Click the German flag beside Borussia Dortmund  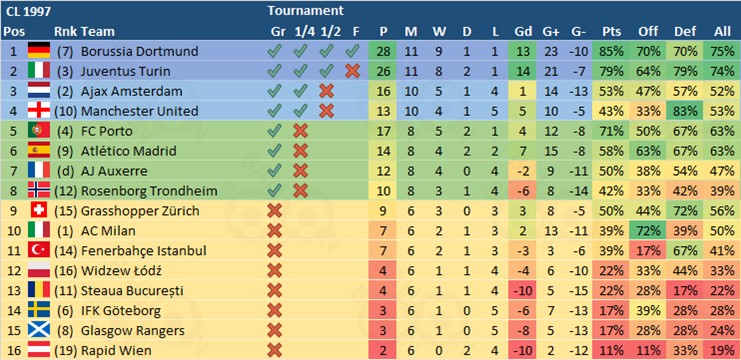coord(39,51)
